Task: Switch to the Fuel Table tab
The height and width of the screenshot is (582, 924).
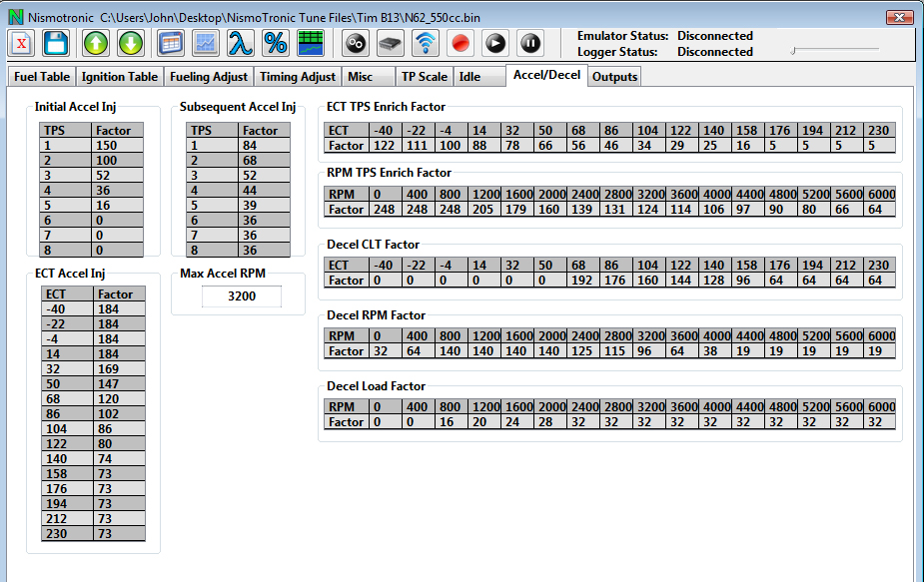Action: point(42,77)
